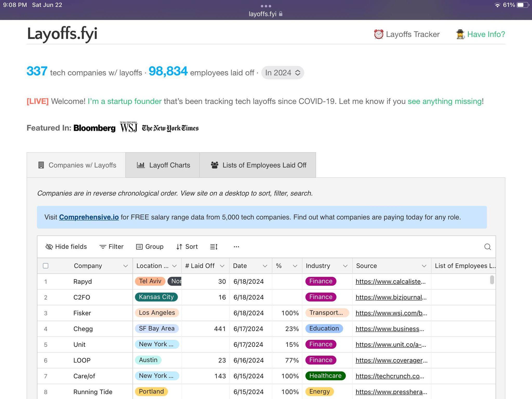The height and width of the screenshot is (399, 532).
Task: Open the Comprehensive.io link
Action: (x=89, y=217)
